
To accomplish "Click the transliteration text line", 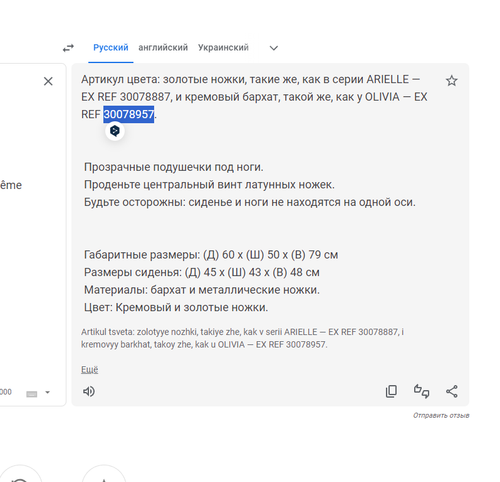I will [242, 338].
